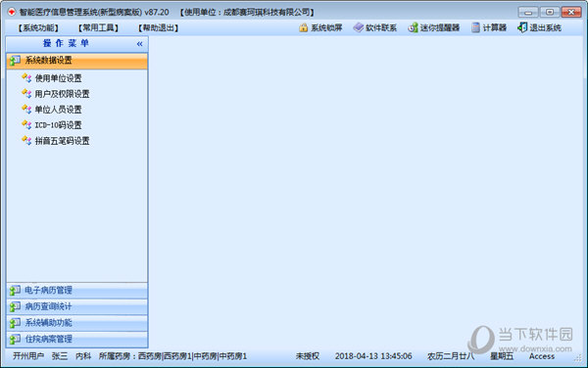Open 计算器 text button
588x368 pixels.
click(494, 27)
